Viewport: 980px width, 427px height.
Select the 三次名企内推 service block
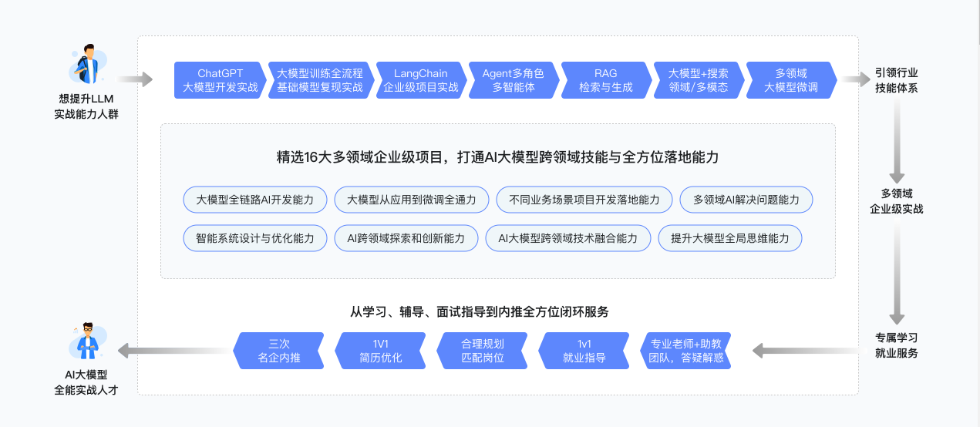tap(278, 351)
